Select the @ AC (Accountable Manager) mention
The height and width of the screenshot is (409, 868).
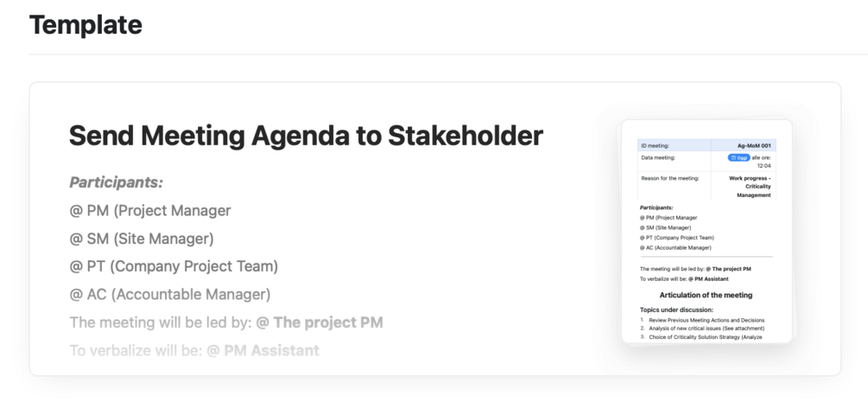pyautogui.click(x=170, y=294)
